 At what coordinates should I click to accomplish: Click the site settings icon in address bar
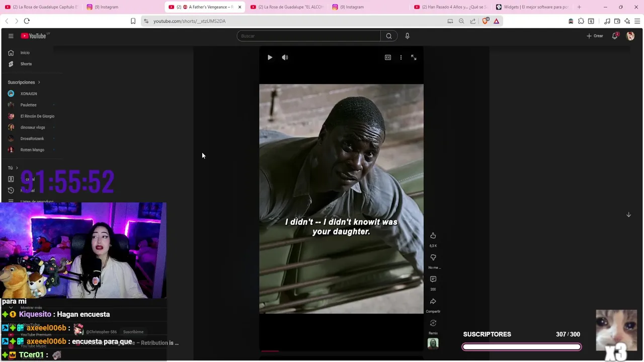(146, 21)
